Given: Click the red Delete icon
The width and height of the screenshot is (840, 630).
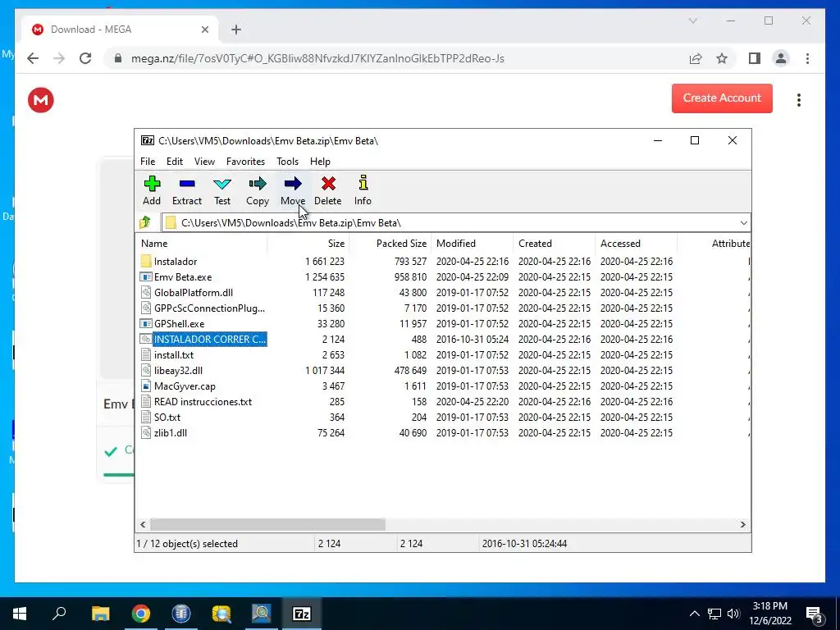Looking at the screenshot, I should coord(328,184).
